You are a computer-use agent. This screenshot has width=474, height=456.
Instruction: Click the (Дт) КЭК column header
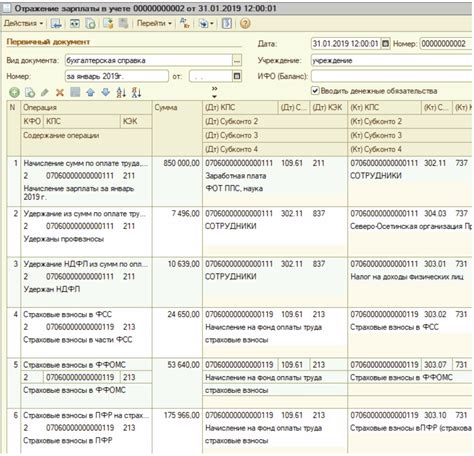(328, 107)
